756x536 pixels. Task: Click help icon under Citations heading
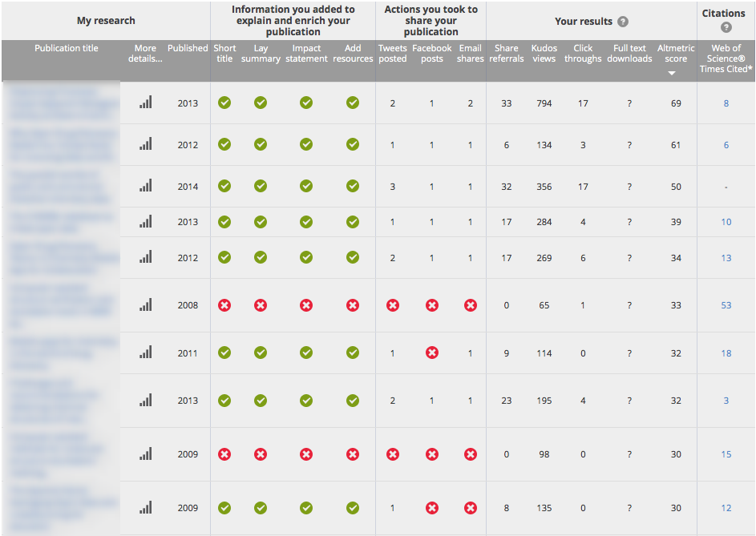pyautogui.click(x=726, y=27)
